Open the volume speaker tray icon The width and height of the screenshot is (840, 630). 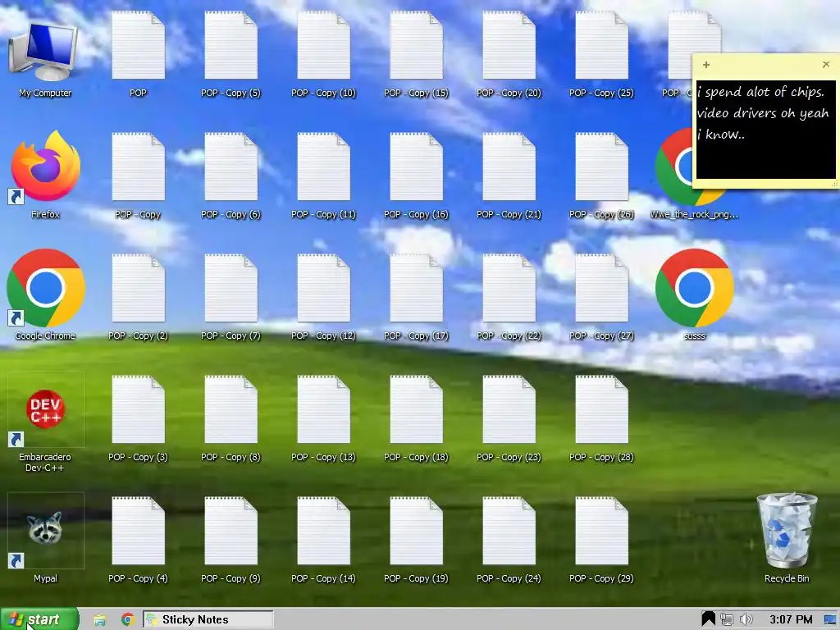click(x=746, y=620)
